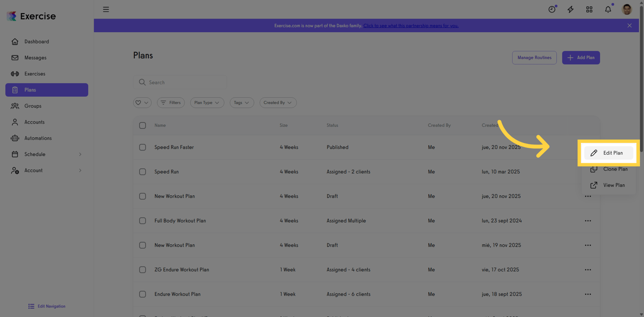Sort by the Created By column header
The width and height of the screenshot is (644, 317).
(x=439, y=125)
